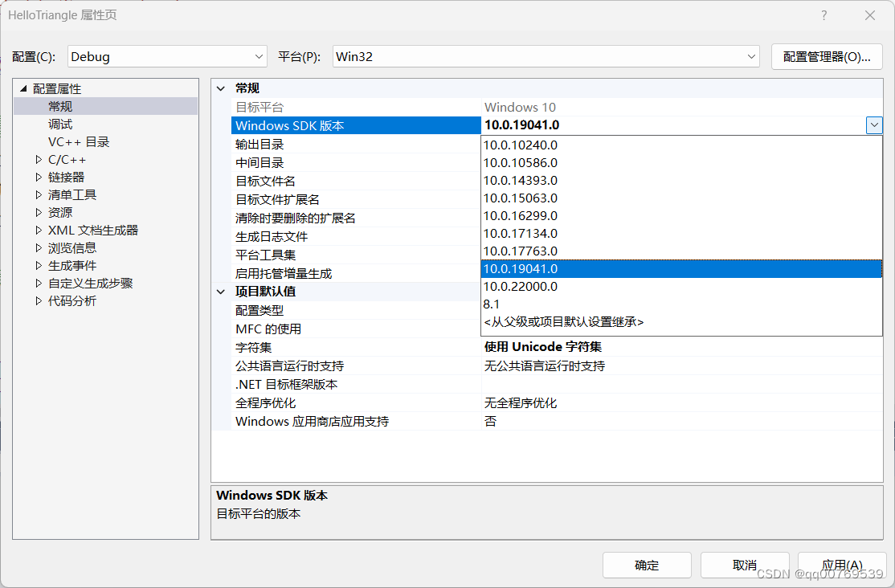Expand the 自定义生成步骤 node
The image size is (895, 588).
pyautogui.click(x=39, y=283)
